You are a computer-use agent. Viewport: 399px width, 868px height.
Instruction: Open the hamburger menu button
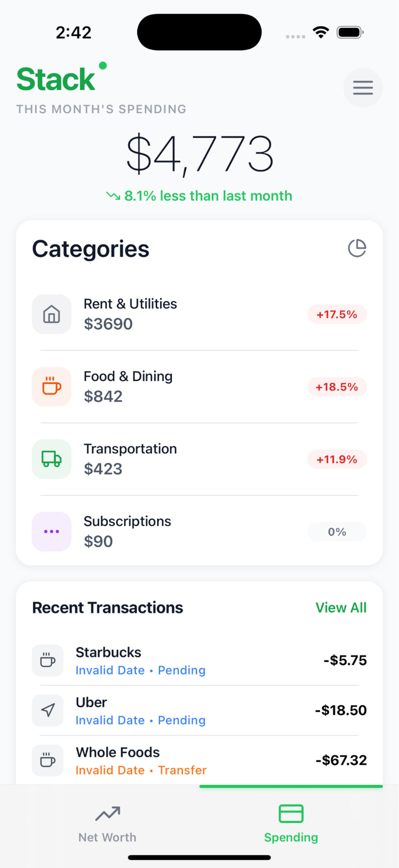pos(363,88)
